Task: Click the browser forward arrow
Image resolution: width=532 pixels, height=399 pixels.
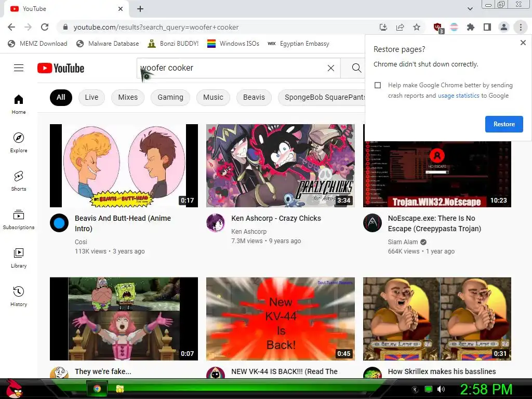Action: click(x=28, y=27)
